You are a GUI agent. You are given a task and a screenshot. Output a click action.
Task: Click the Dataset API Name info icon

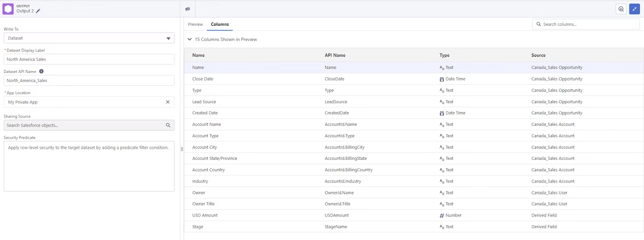[41, 71]
